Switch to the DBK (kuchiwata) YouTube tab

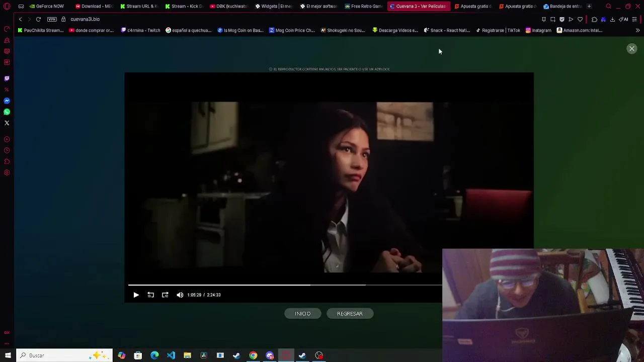pos(229,7)
